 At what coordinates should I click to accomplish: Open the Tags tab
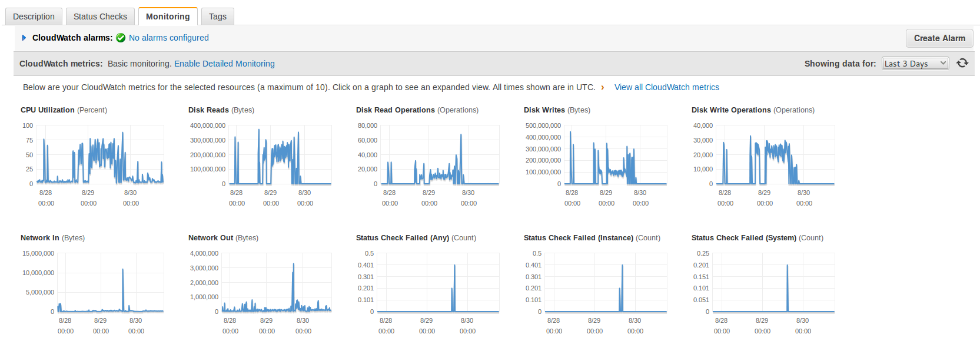coord(218,16)
